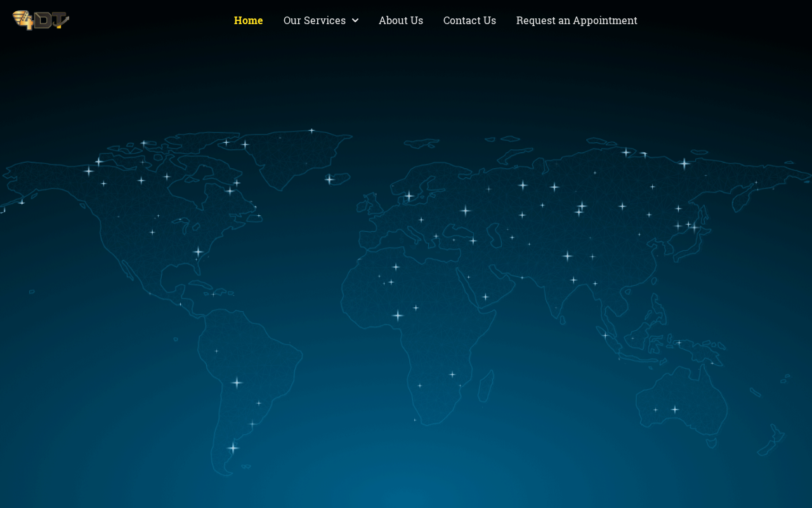Click the 4DT logo in the header
Viewport: 812px width, 508px height.
pyautogui.click(x=41, y=20)
